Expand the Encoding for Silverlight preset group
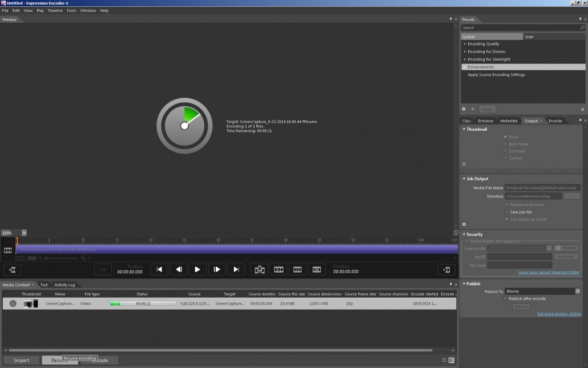The image size is (588, 368). pyautogui.click(x=465, y=59)
